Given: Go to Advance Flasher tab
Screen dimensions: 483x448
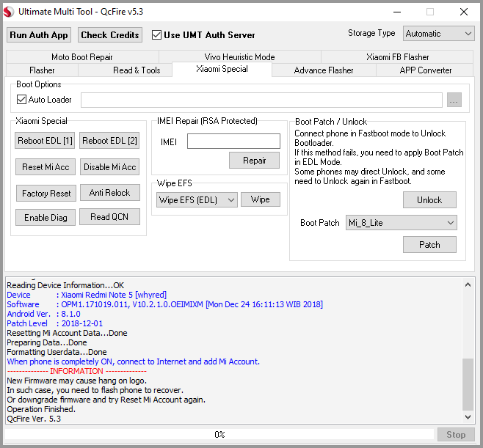Looking at the screenshot, I should click(324, 70).
